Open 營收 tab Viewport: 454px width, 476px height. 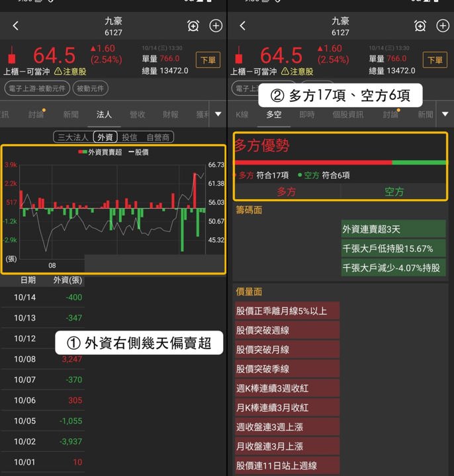click(x=138, y=114)
